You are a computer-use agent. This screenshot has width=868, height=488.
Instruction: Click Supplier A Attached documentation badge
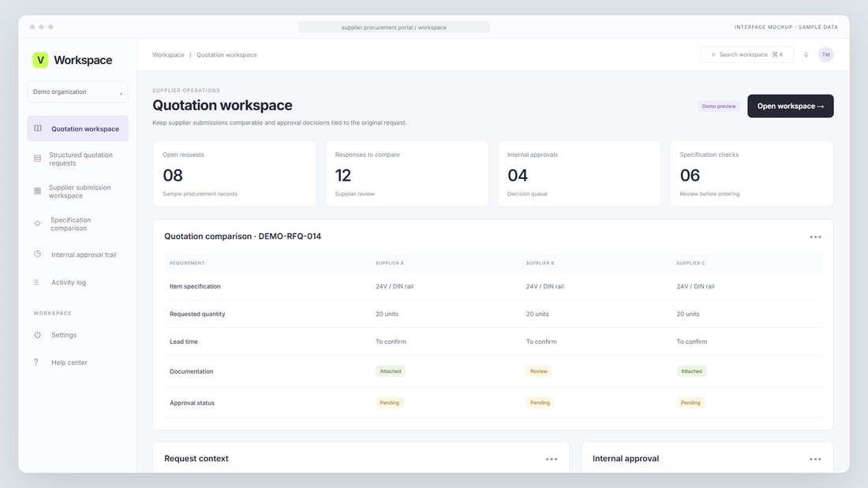tap(391, 371)
